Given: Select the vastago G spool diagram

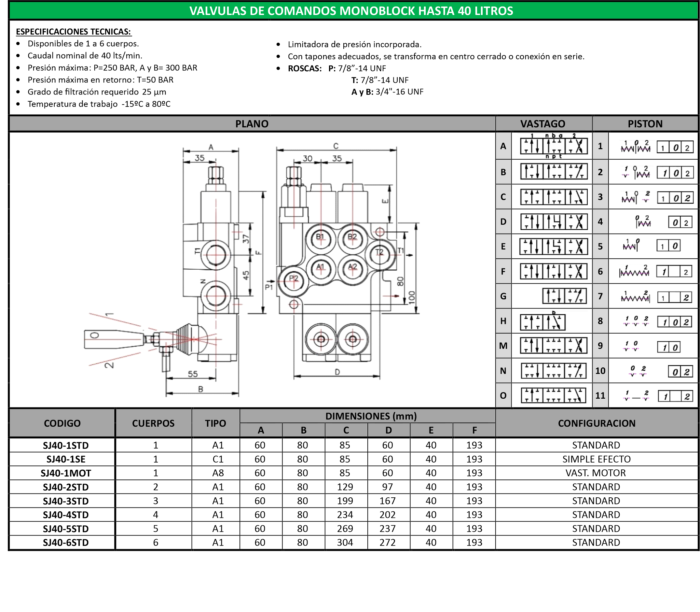Looking at the screenshot, I should tap(565, 296).
